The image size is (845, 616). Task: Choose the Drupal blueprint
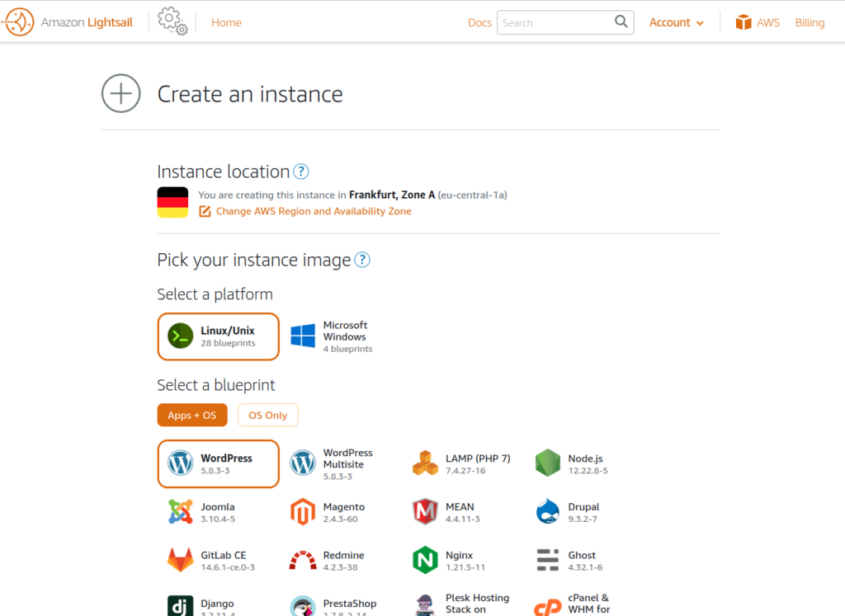coord(585,512)
